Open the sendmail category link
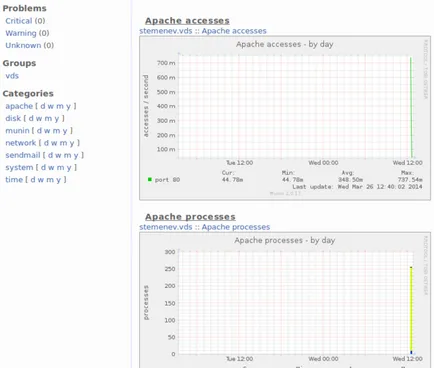This screenshot has height=368, width=434. (x=23, y=155)
